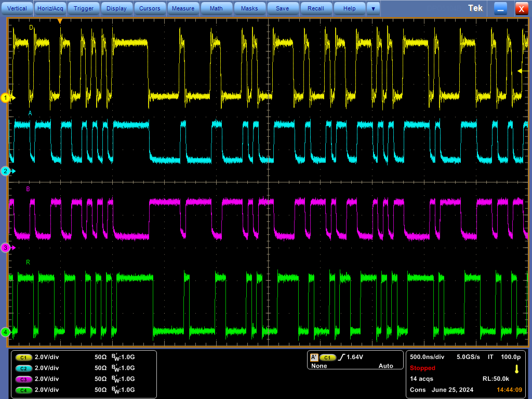Viewport: 532px width, 399px height.
Task: Select the yellow C1 channel badge
Action: coord(23,357)
